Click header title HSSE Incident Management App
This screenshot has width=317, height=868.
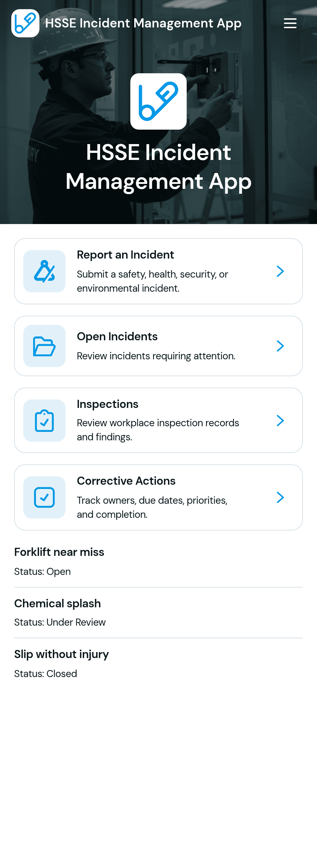tap(143, 23)
